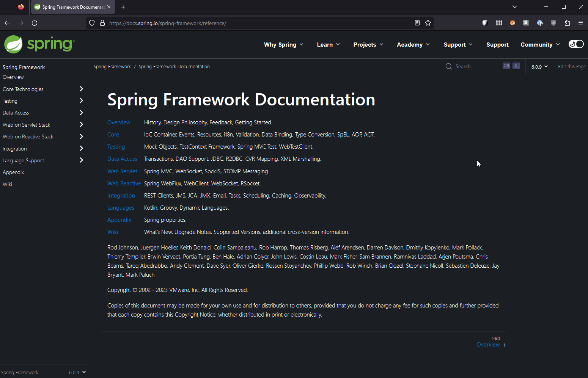Activate reader view for the page
This screenshot has width=588, height=378.
pyautogui.click(x=417, y=23)
